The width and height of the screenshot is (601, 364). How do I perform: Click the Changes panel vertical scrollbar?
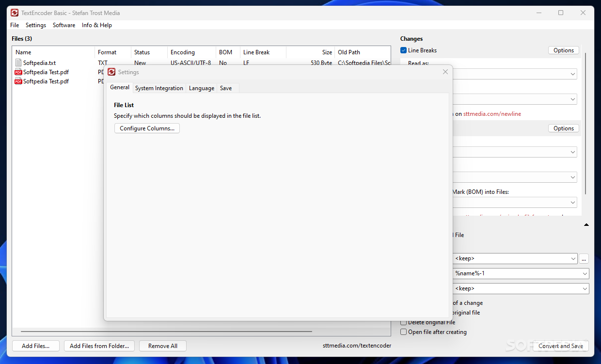(585, 124)
